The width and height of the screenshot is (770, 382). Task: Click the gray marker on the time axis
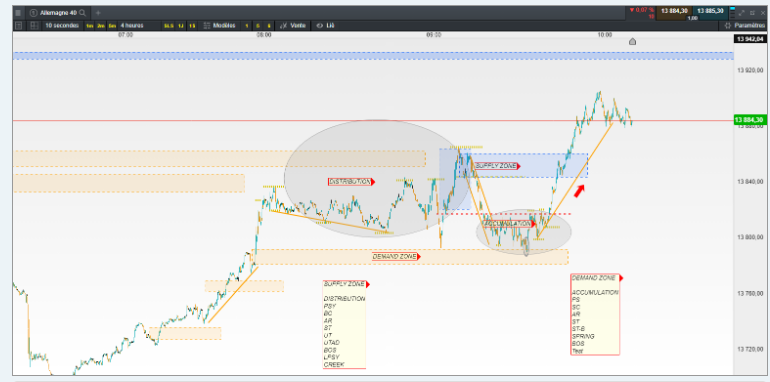[x=632, y=42]
